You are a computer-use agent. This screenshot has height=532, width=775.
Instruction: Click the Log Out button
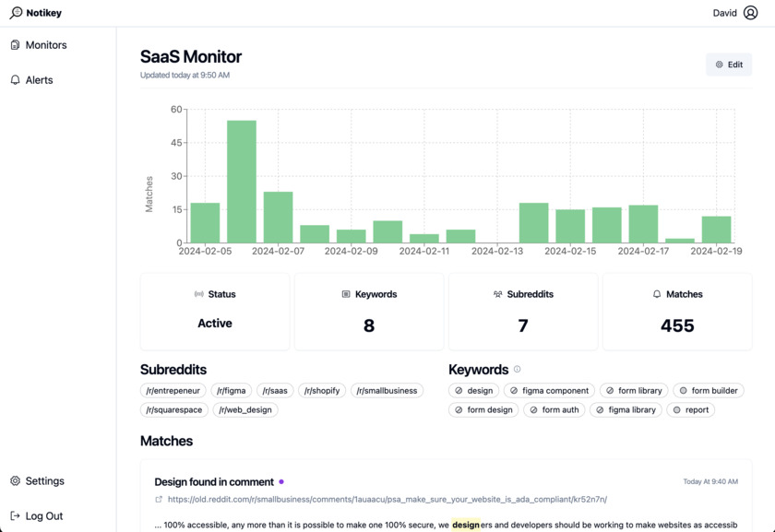point(43,516)
